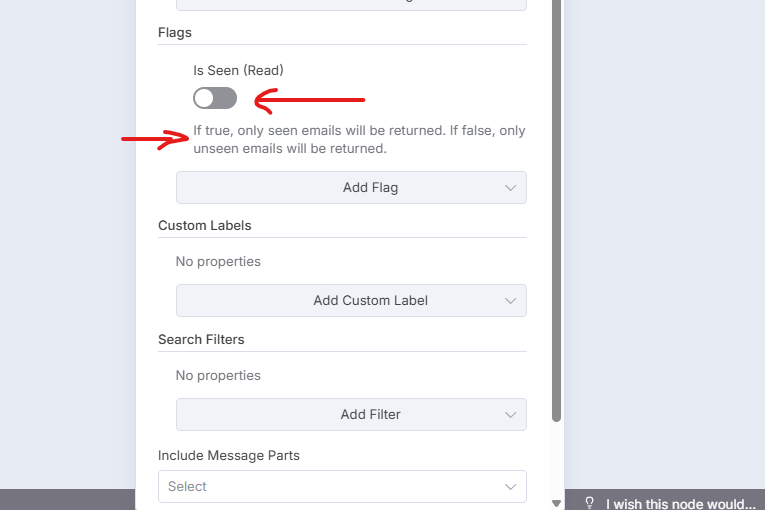Click the "Is Seen (Read)" label

pyautogui.click(x=238, y=71)
